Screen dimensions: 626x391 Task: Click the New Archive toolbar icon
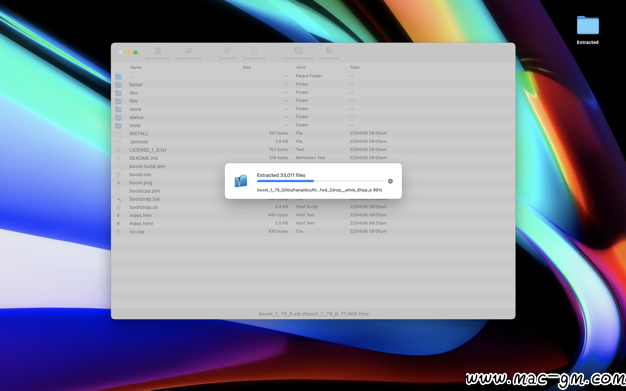[158, 51]
